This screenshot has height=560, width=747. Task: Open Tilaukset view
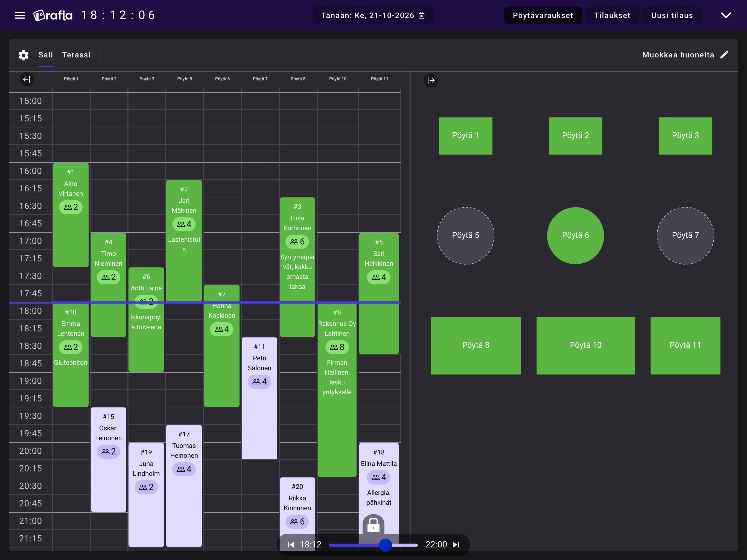[x=612, y=16]
